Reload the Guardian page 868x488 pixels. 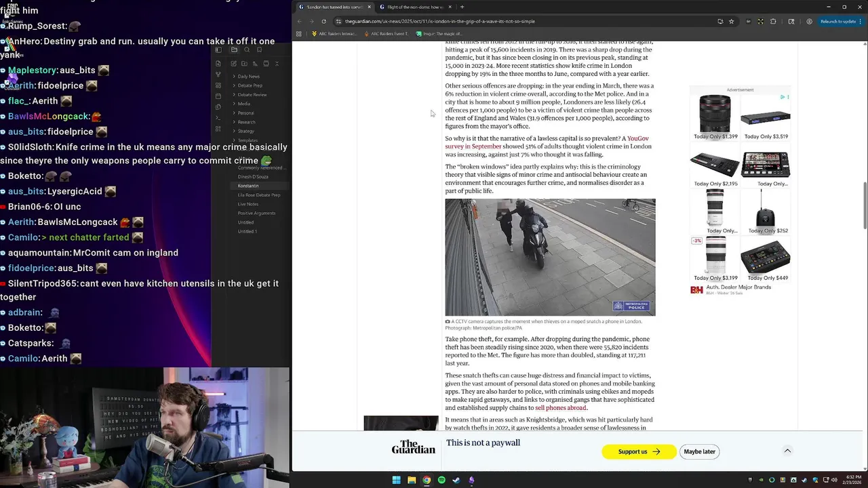click(x=323, y=21)
